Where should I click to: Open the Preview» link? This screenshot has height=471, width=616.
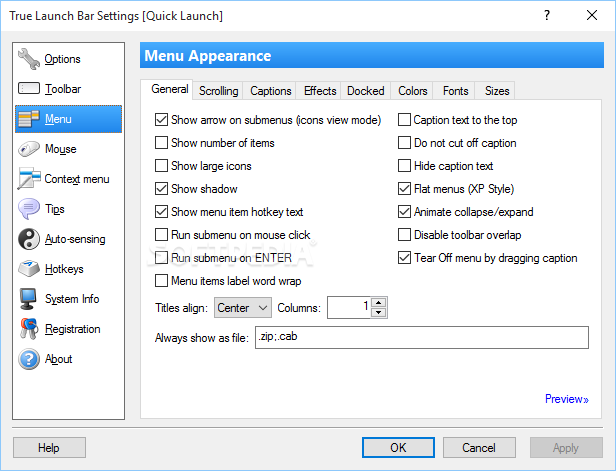pyautogui.click(x=566, y=399)
